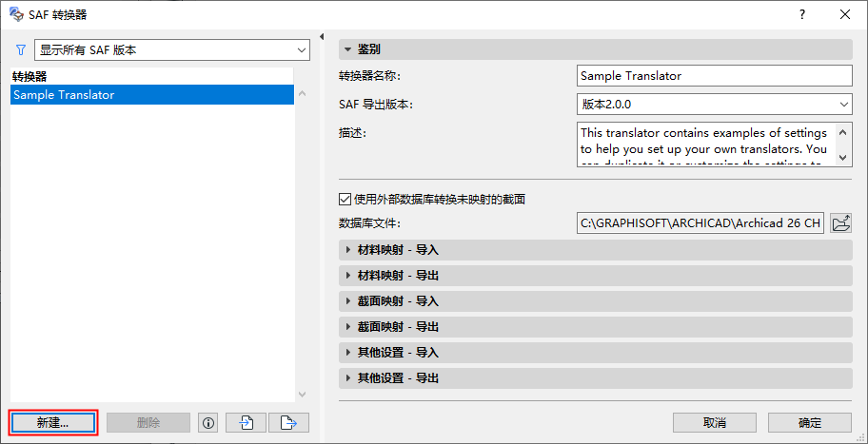Click inside the 描述 text box
Screen dimensions: 868x444
706,145
